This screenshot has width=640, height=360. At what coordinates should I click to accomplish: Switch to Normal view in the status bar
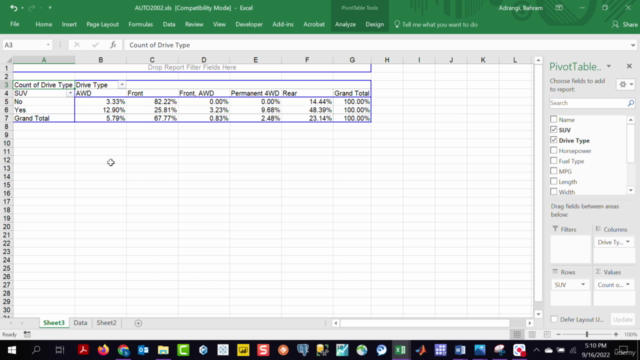point(517,334)
